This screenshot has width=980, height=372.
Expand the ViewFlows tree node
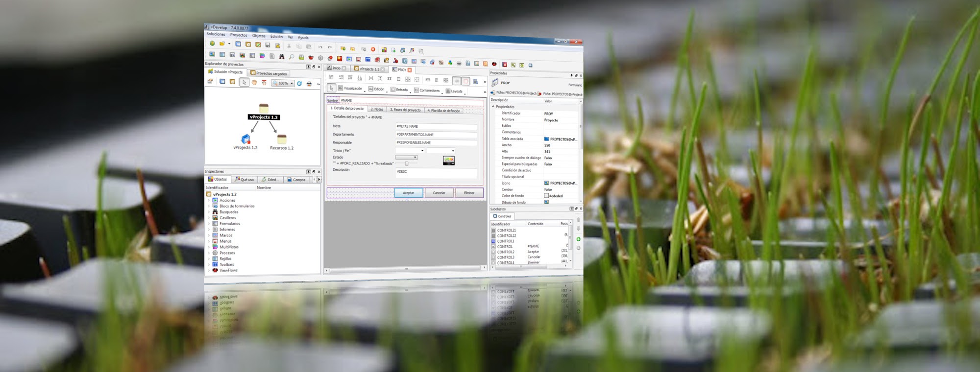click(x=209, y=270)
